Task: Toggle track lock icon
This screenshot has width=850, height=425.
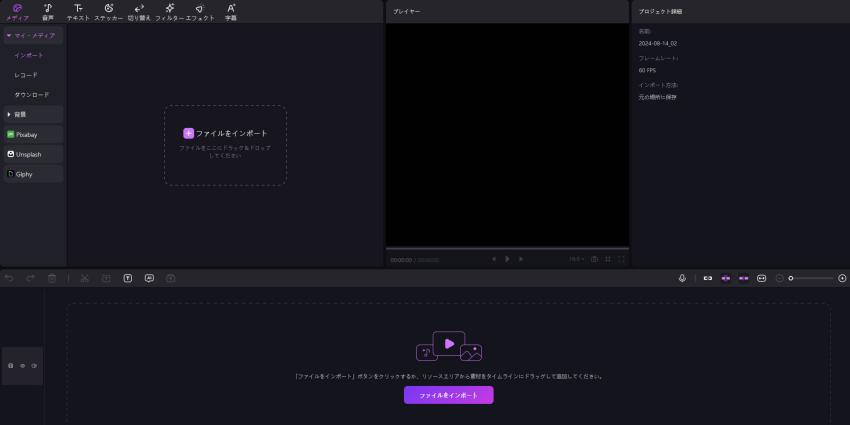Action: [x=11, y=366]
